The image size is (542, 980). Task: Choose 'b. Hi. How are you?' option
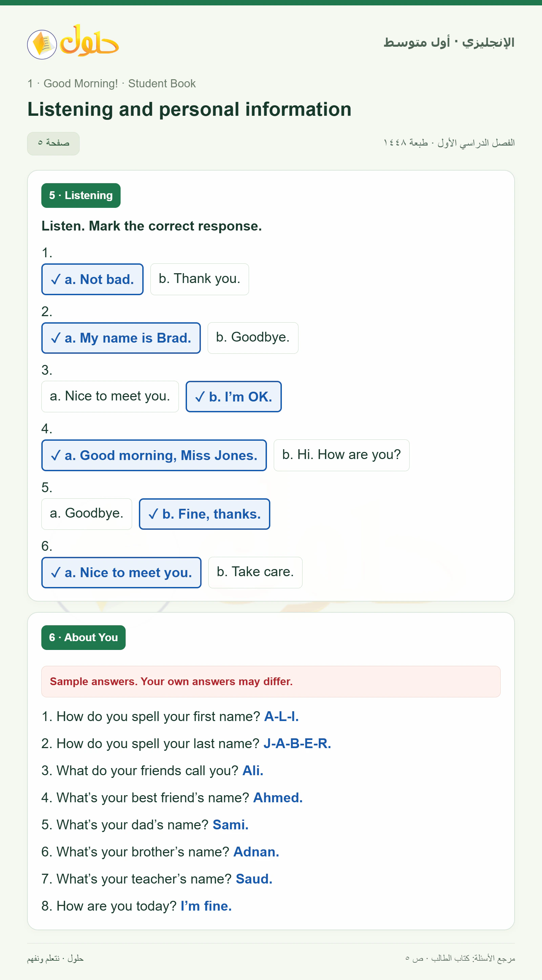(x=341, y=455)
